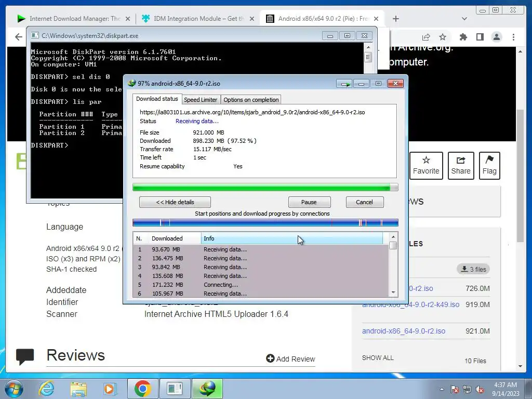The image size is (532, 399).
Task: Select connection row 3 with 93.842 MB
Action: (261, 267)
